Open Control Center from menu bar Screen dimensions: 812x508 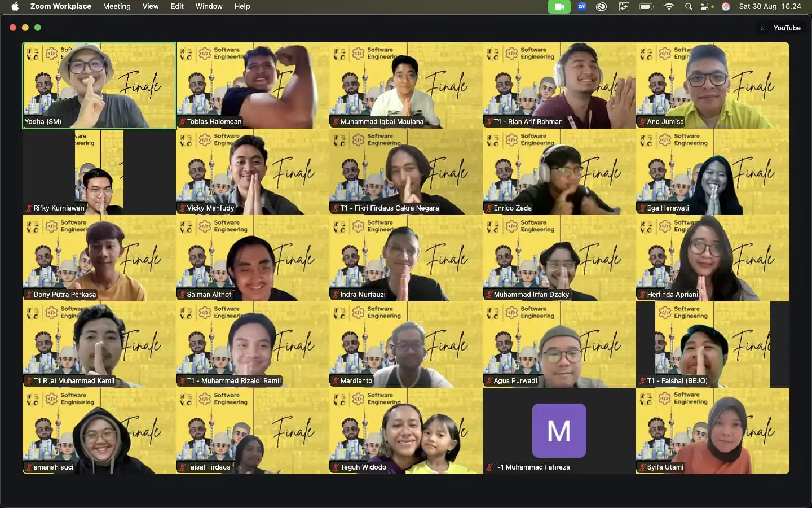pyautogui.click(x=705, y=7)
